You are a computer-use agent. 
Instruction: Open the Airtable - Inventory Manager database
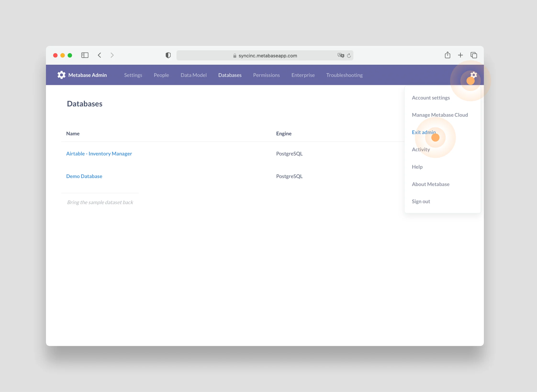(x=99, y=154)
